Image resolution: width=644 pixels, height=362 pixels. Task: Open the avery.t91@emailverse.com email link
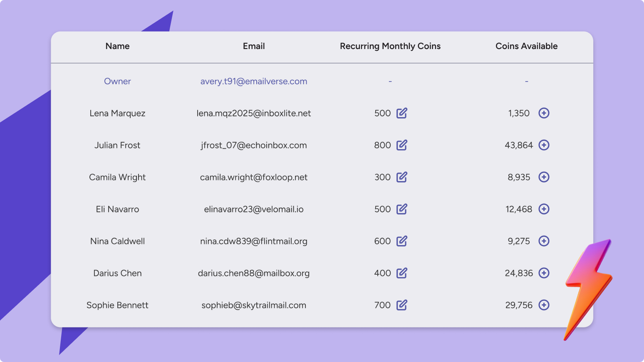tap(254, 81)
